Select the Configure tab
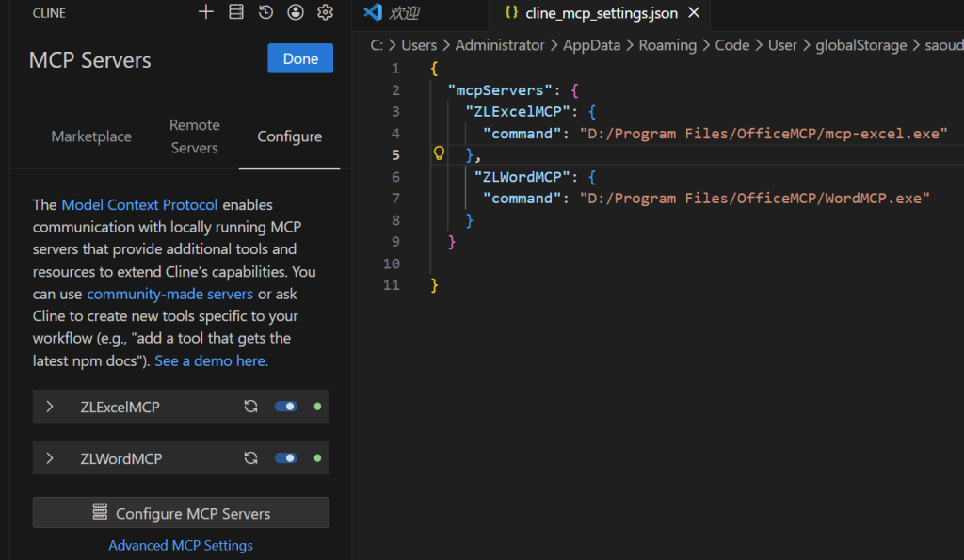964x560 pixels. click(290, 136)
